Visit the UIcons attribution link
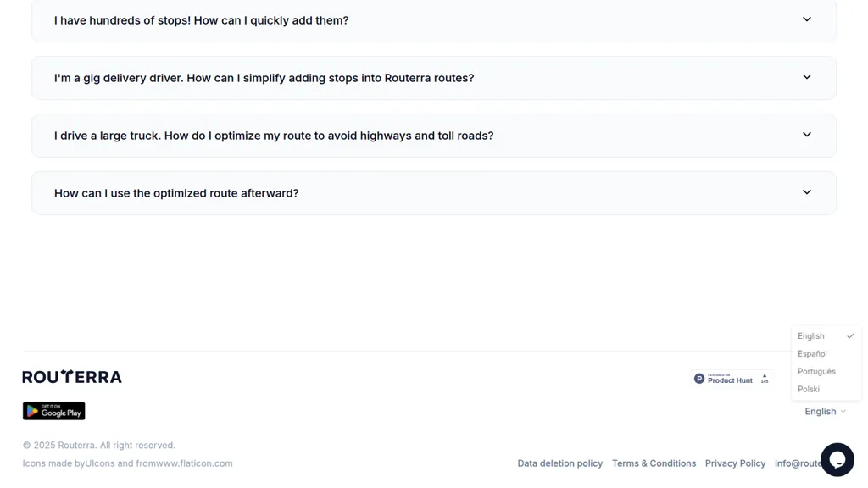 tap(100, 463)
